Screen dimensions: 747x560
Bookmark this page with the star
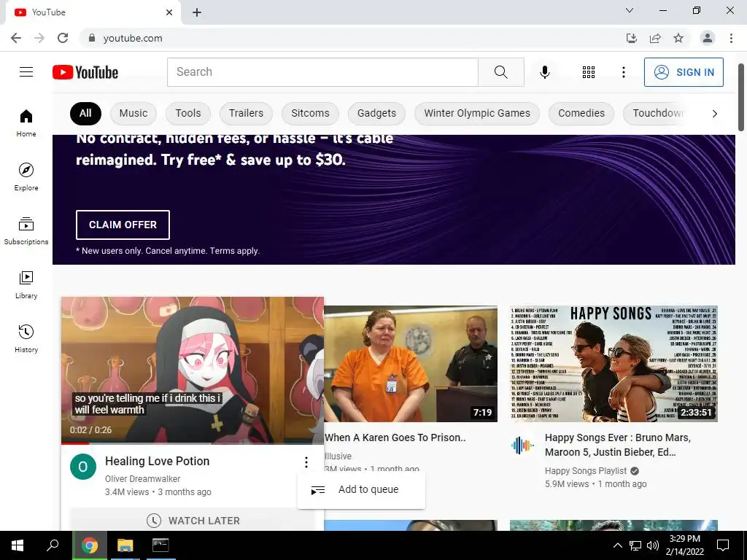(x=678, y=38)
